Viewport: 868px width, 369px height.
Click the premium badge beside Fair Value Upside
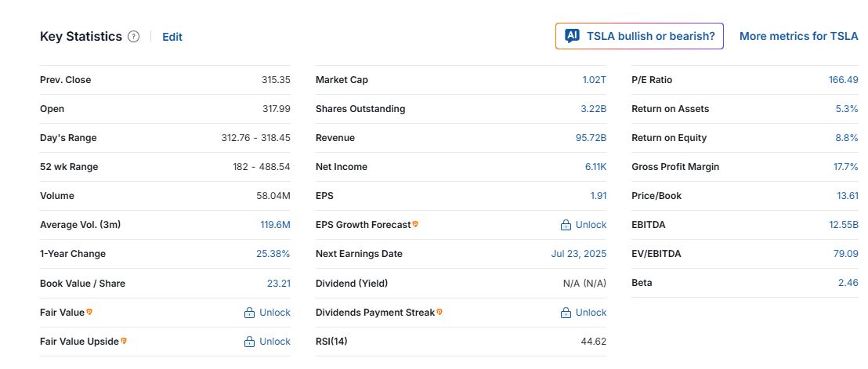[x=124, y=341]
